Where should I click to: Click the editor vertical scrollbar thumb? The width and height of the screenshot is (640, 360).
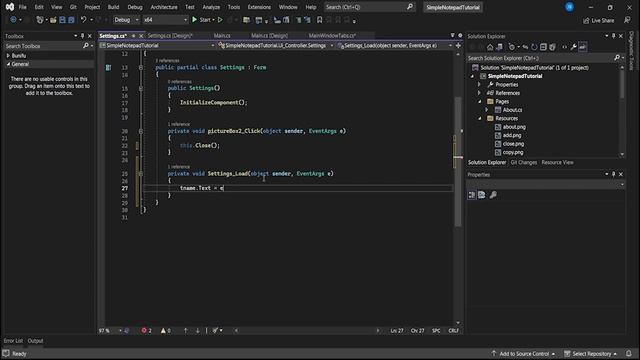point(458,161)
